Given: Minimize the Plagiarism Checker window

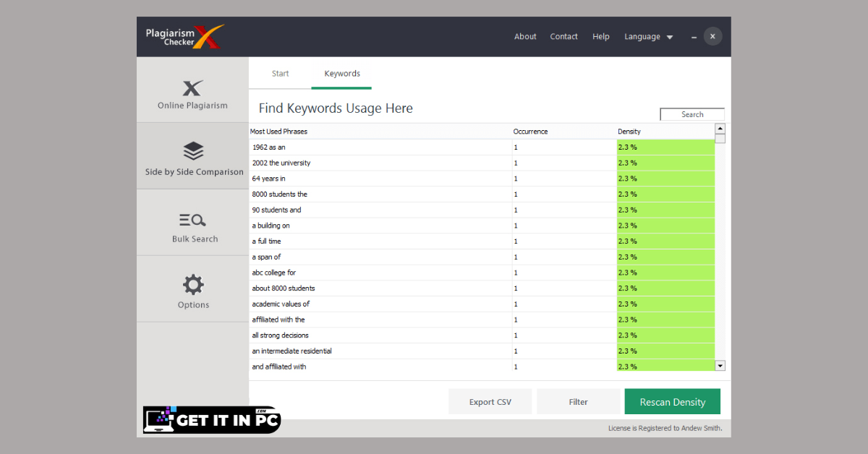Looking at the screenshot, I should [694, 37].
